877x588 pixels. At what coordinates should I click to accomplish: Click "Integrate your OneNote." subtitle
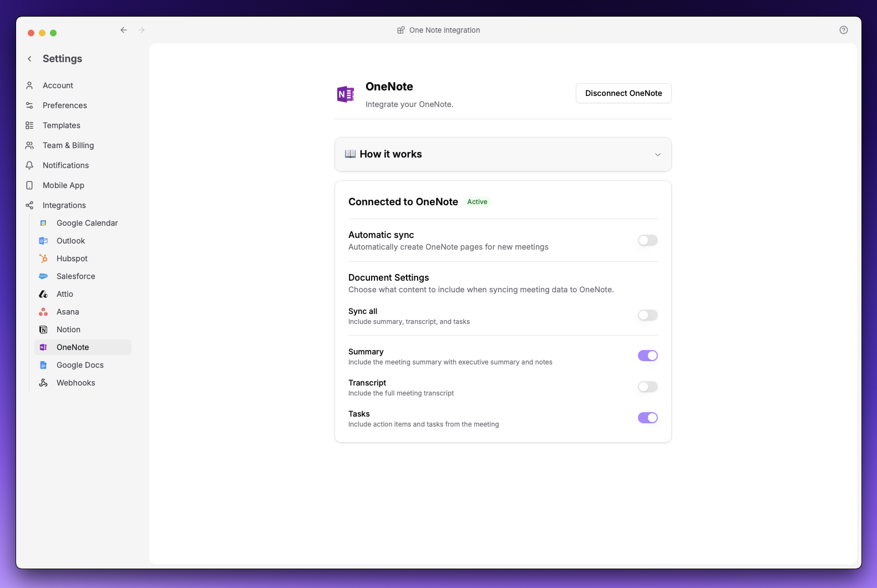[409, 104]
